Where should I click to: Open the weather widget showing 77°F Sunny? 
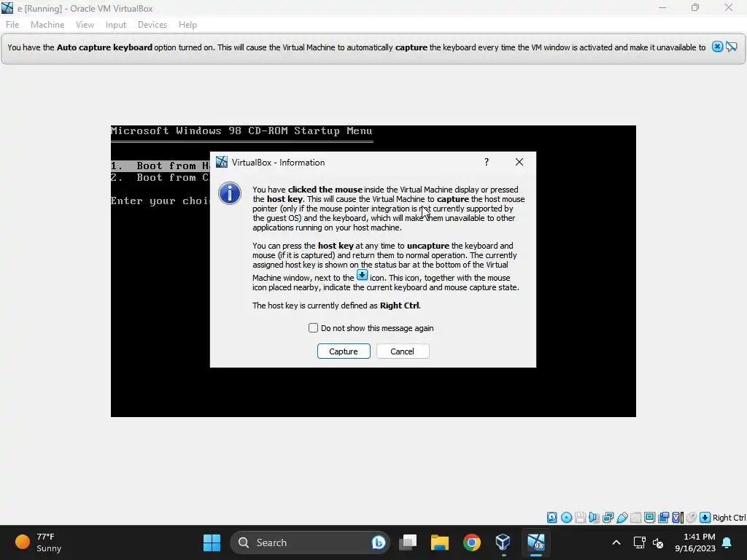(39, 542)
